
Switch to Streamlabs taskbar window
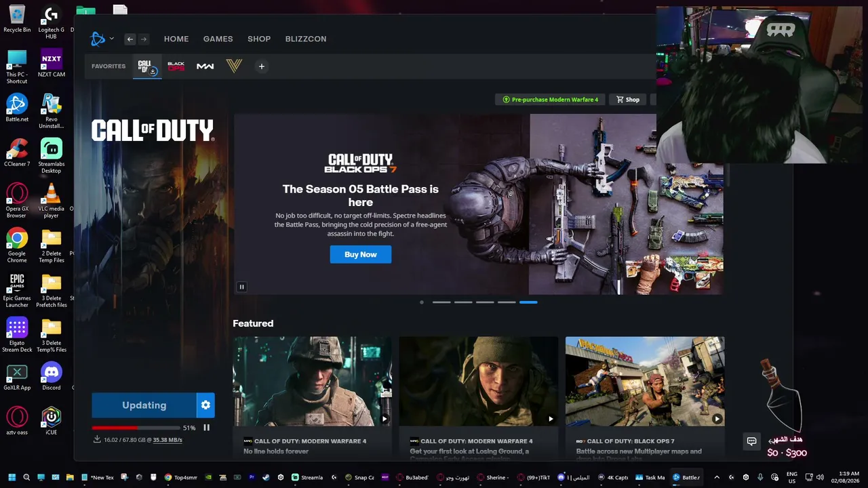[307, 477]
